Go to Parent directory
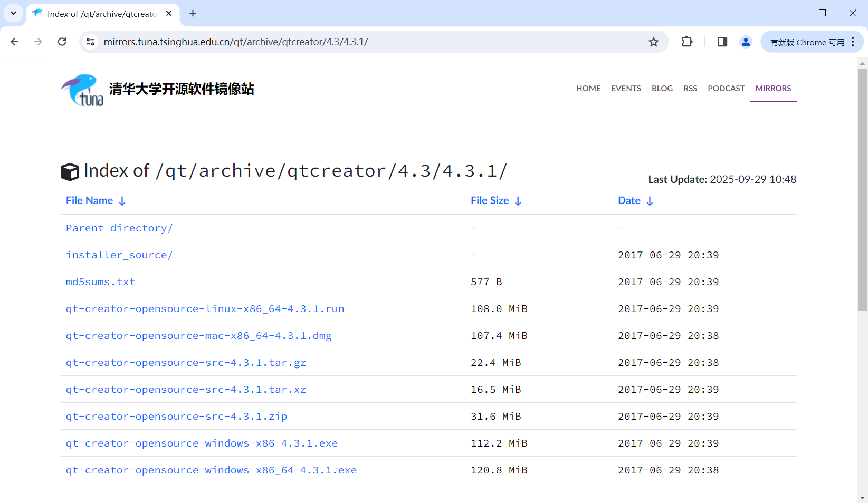 pyautogui.click(x=119, y=228)
